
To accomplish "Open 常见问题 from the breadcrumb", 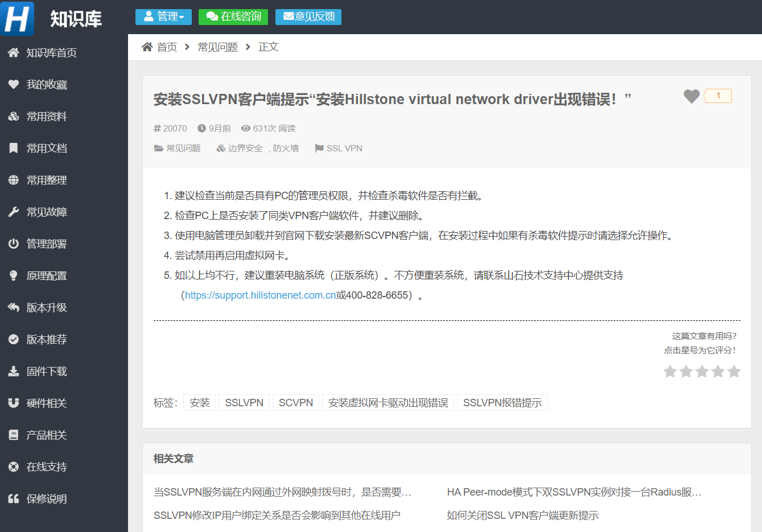I will tap(217, 47).
